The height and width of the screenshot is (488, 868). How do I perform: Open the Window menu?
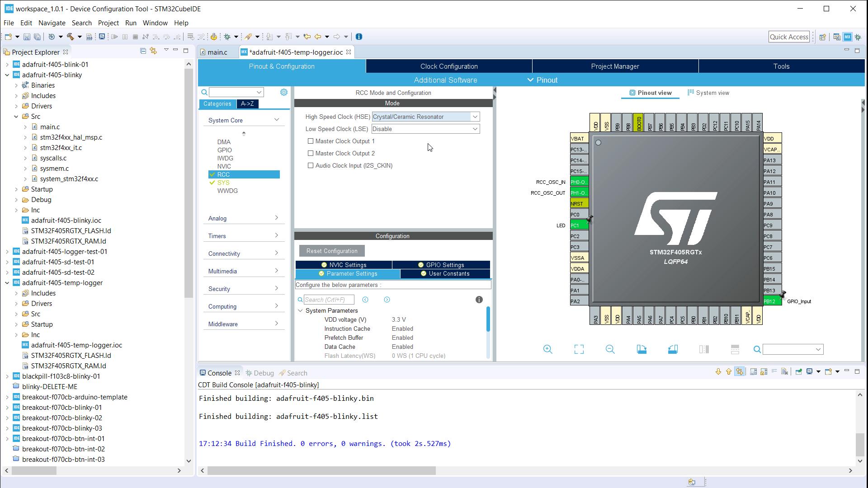coord(155,23)
